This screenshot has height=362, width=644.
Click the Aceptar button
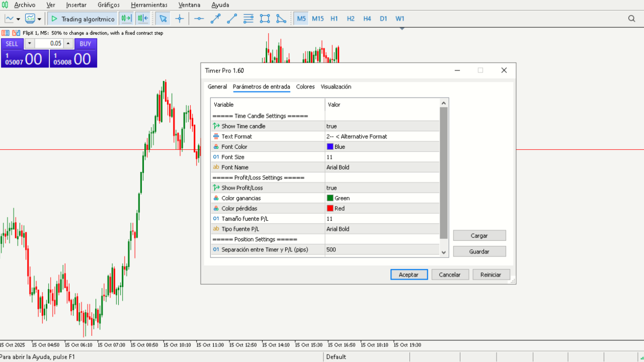[409, 275]
